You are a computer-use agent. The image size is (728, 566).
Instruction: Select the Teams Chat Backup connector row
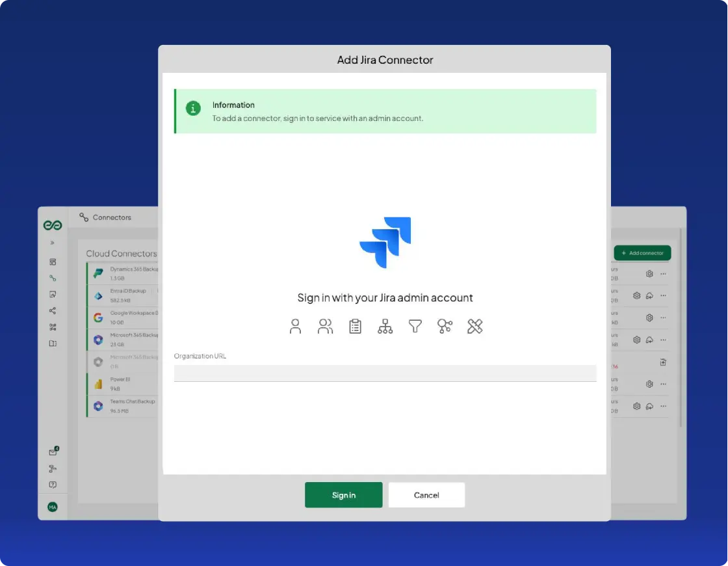(x=123, y=406)
